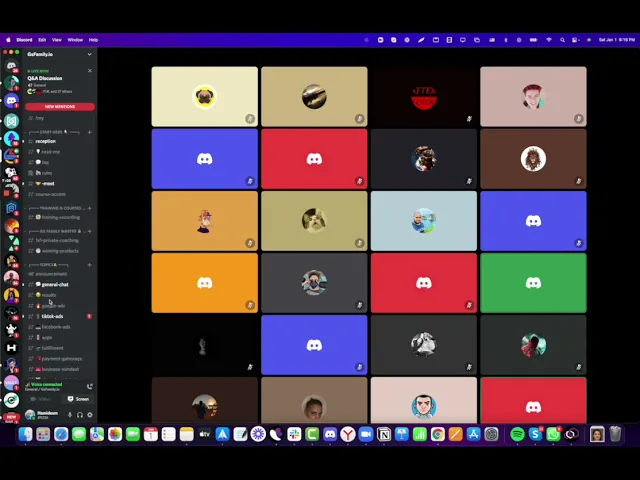This screenshot has height=480, width=640.
Task: Open Safari from the Dock
Action: (61, 434)
